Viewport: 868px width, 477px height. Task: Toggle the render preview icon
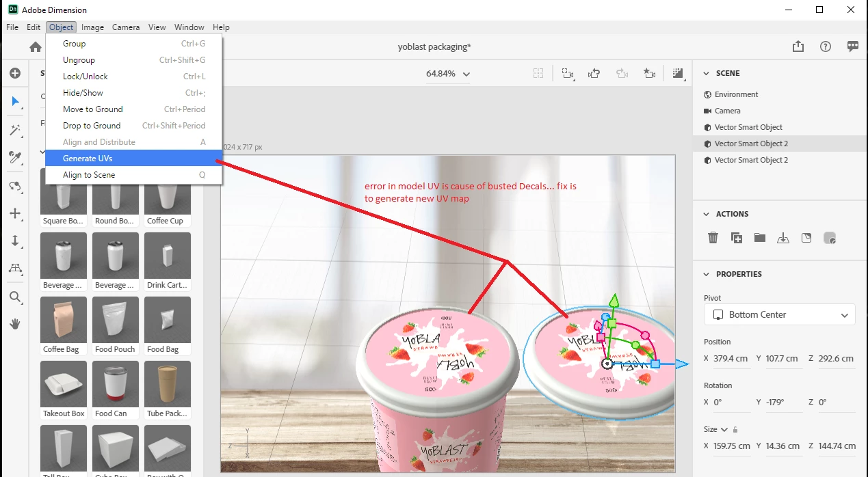pyautogui.click(x=678, y=73)
